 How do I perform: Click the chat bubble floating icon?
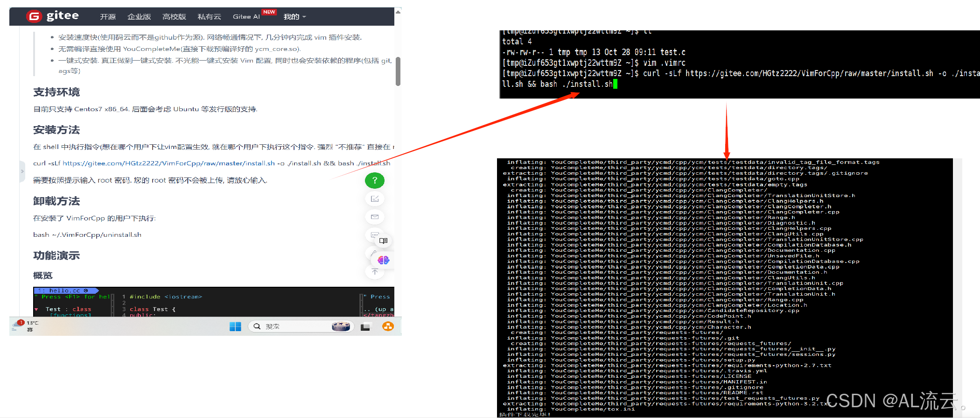click(x=374, y=234)
